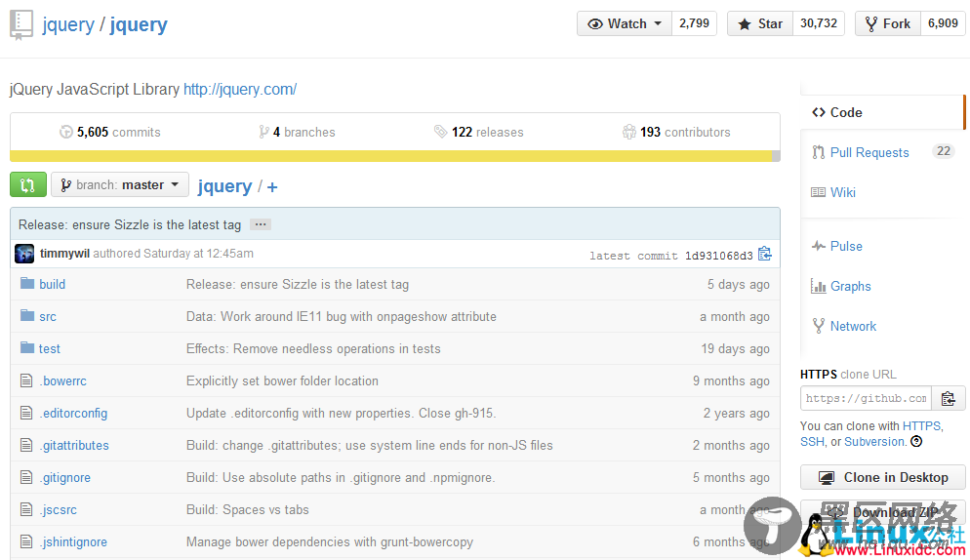
Task: Click the help question icon after Subversion
Action: (x=916, y=441)
